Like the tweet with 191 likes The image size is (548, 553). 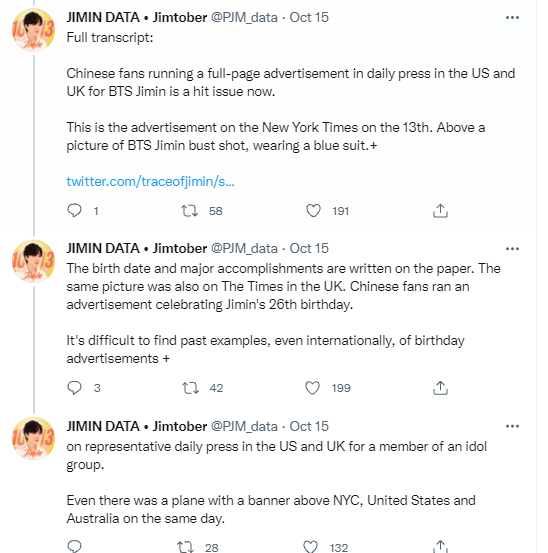coord(313,211)
